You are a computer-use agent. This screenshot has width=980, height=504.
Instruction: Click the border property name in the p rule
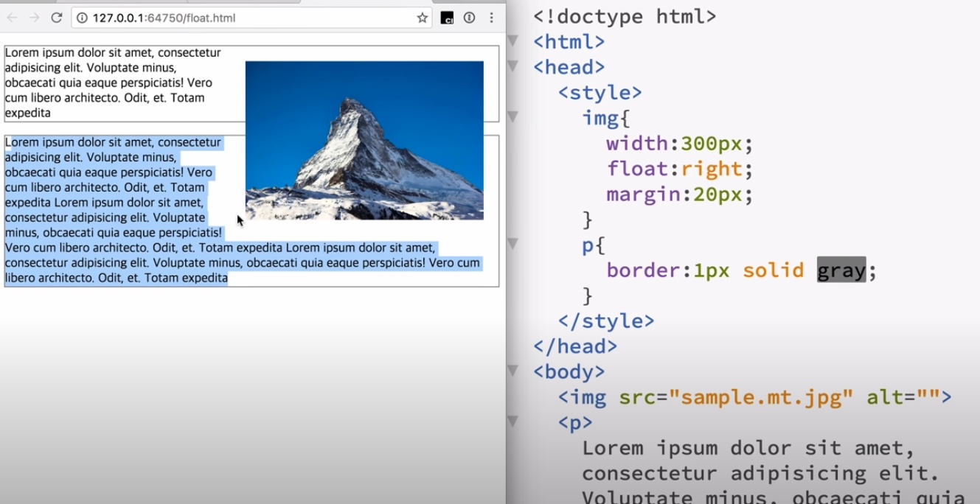click(x=643, y=270)
